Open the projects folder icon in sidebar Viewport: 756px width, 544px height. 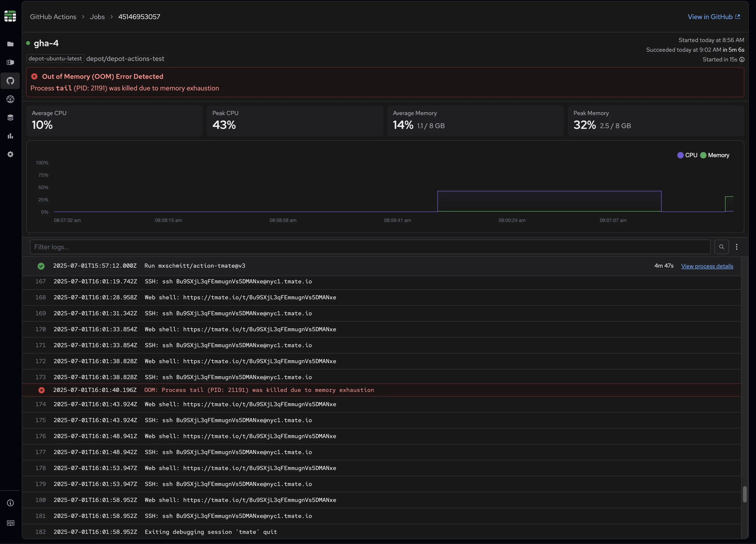coord(10,44)
